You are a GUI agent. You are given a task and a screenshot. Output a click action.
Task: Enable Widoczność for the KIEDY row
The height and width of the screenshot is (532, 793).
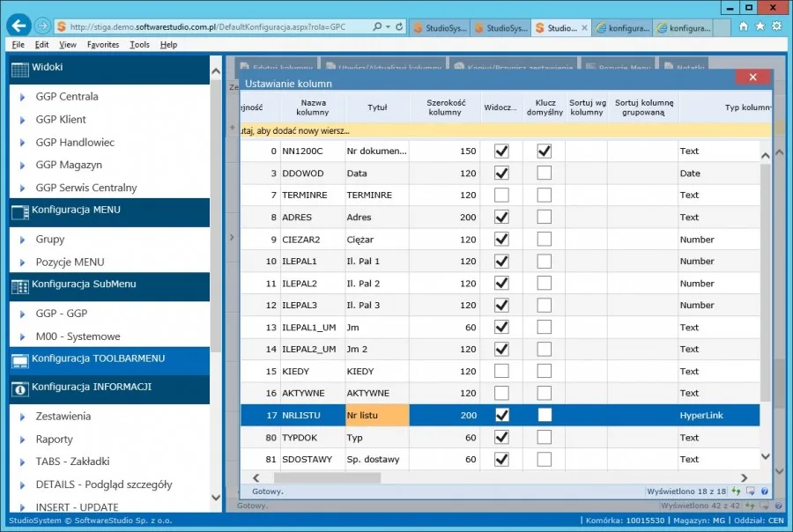[501, 371]
